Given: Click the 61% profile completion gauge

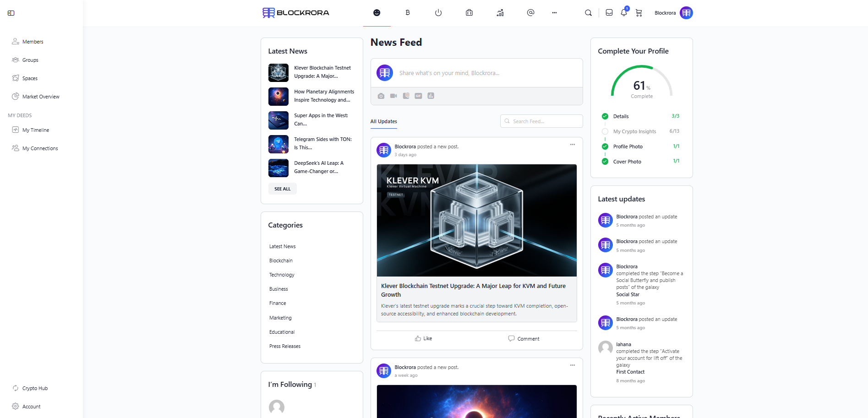Looking at the screenshot, I should 641,82.
